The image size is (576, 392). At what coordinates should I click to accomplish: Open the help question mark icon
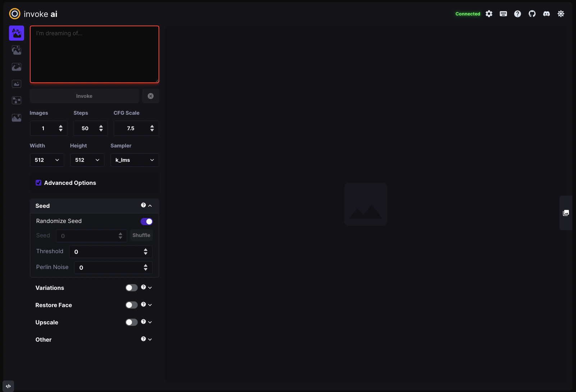click(x=517, y=14)
